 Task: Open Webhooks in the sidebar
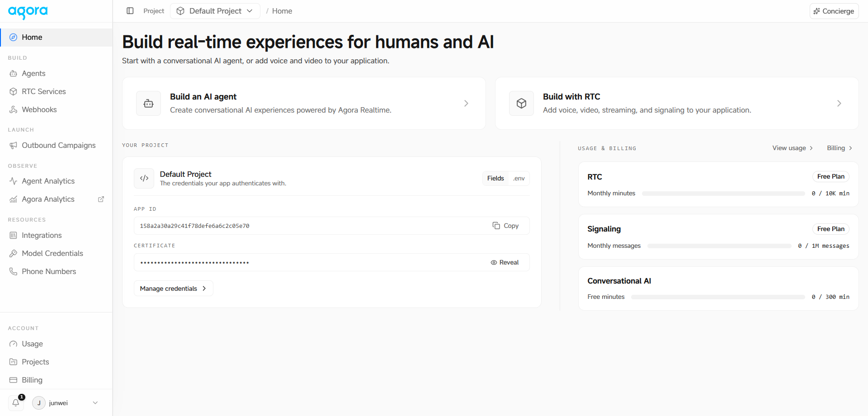click(56, 110)
